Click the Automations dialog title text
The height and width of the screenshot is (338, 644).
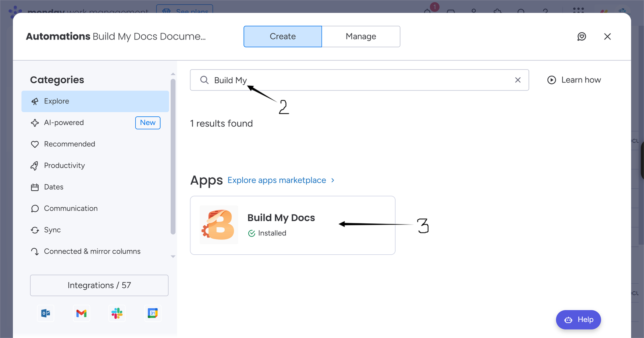coord(116,37)
